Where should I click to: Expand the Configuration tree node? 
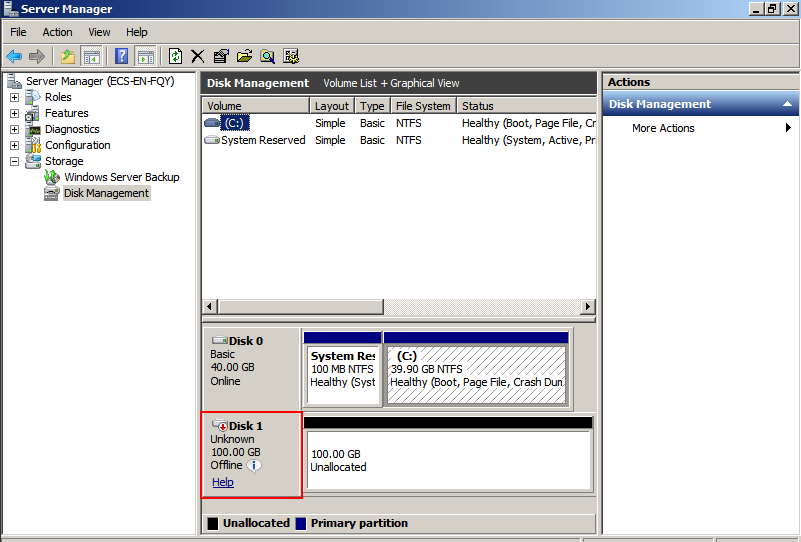14,145
